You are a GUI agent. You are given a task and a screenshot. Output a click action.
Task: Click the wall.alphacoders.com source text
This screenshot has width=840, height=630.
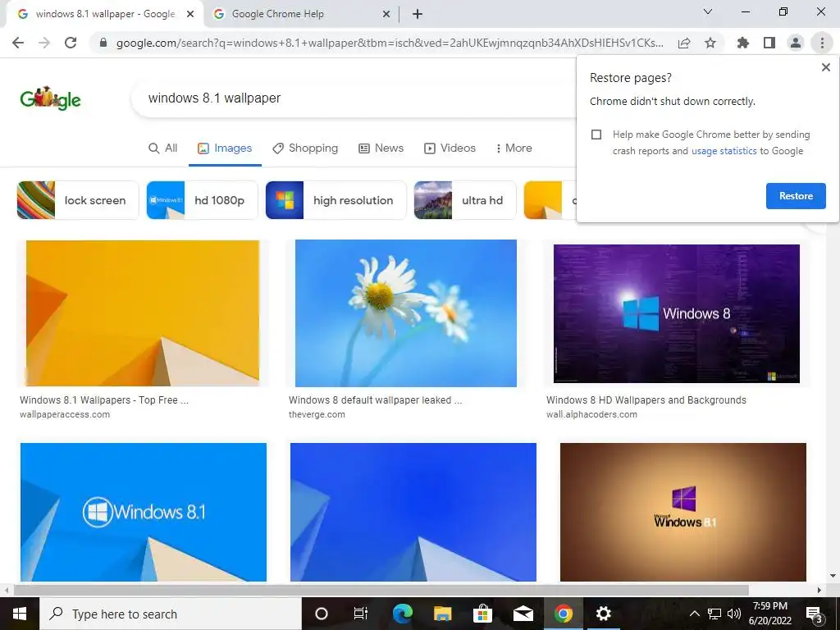tap(591, 414)
